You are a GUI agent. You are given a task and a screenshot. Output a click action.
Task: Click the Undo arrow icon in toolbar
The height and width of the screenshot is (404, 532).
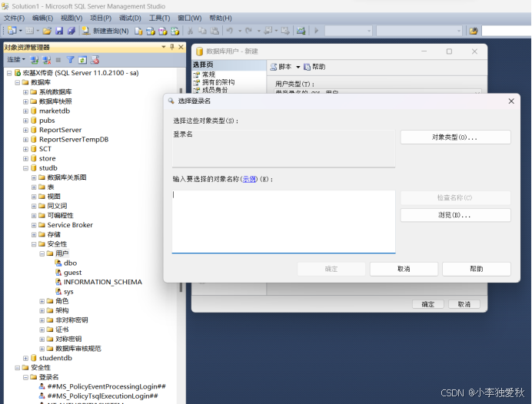(230, 31)
